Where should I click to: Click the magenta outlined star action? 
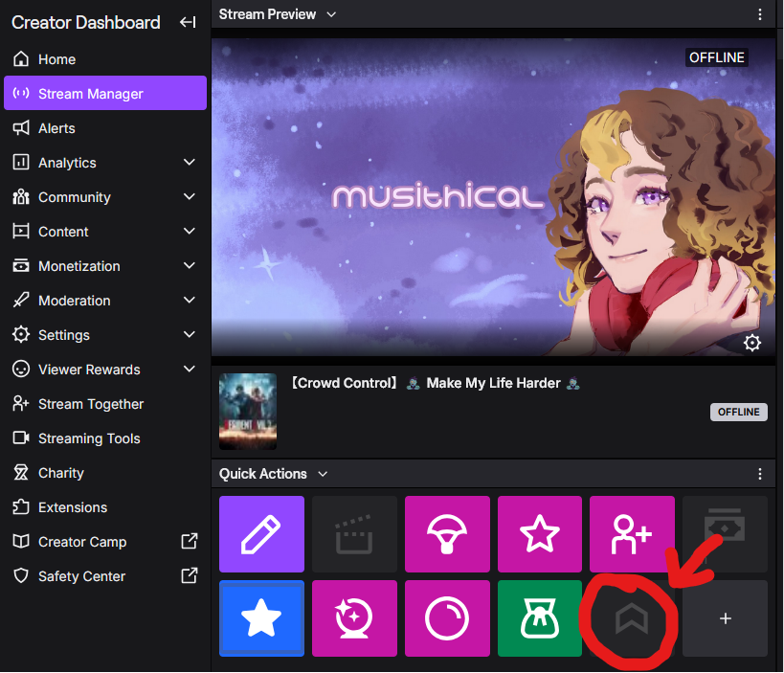[x=540, y=534]
